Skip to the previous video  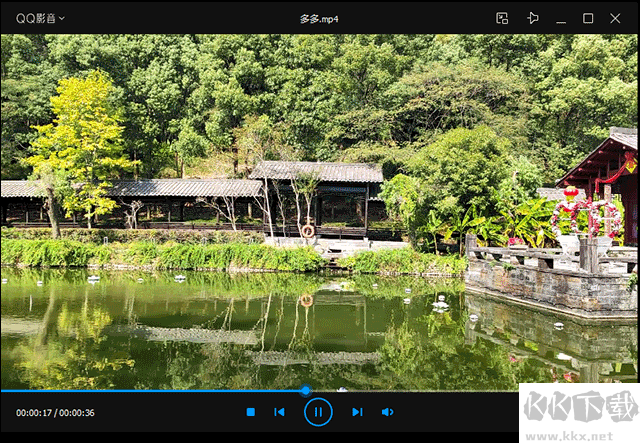point(280,412)
